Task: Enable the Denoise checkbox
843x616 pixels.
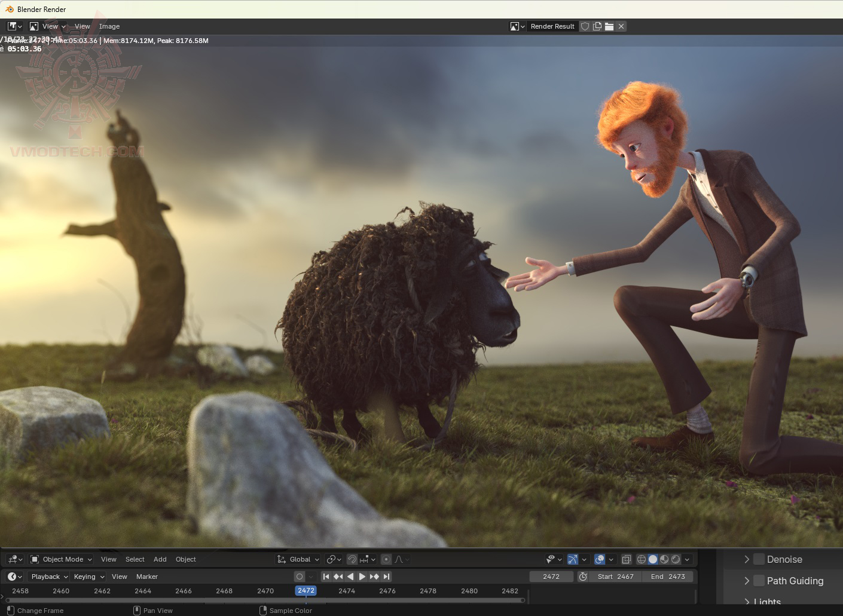Action: [x=759, y=559]
